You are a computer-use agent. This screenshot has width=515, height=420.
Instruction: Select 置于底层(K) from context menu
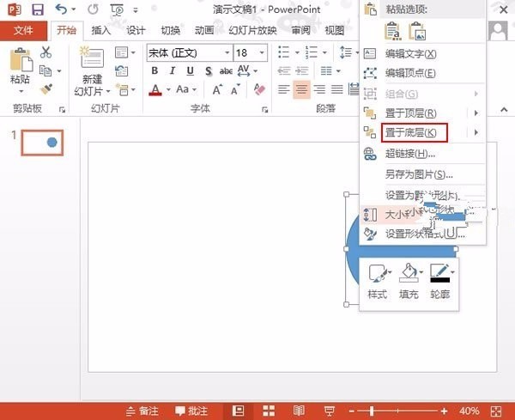(413, 132)
